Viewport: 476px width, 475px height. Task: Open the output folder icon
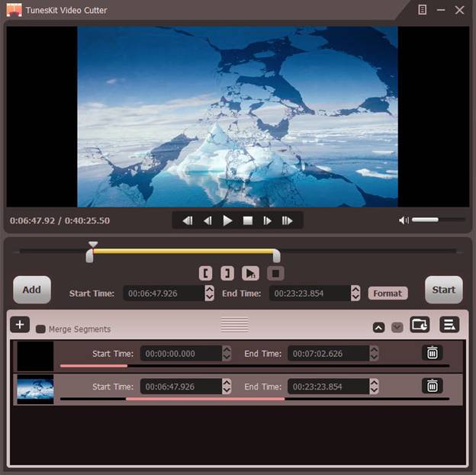pos(420,325)
